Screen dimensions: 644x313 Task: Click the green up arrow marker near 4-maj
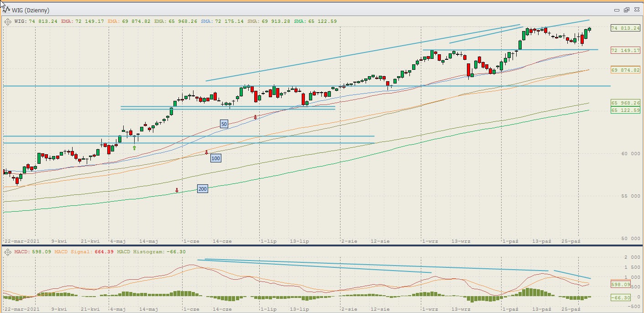[134, 147]
